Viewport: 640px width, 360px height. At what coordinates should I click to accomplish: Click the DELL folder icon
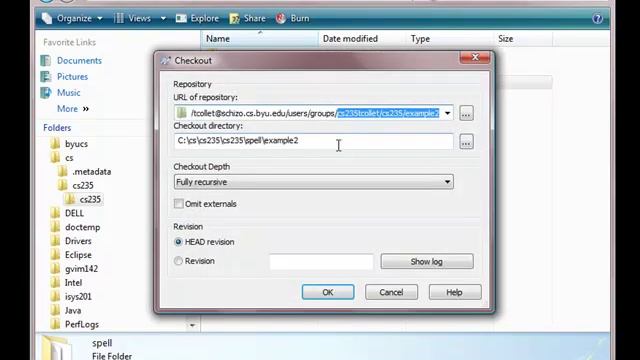pos(55,213)
